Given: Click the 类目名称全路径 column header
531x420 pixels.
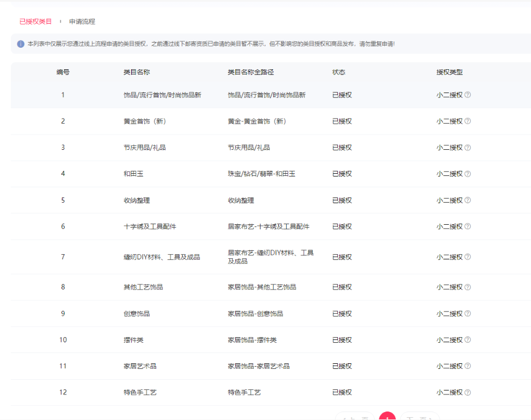Looking at the screenshot, I should pos(250,72).
